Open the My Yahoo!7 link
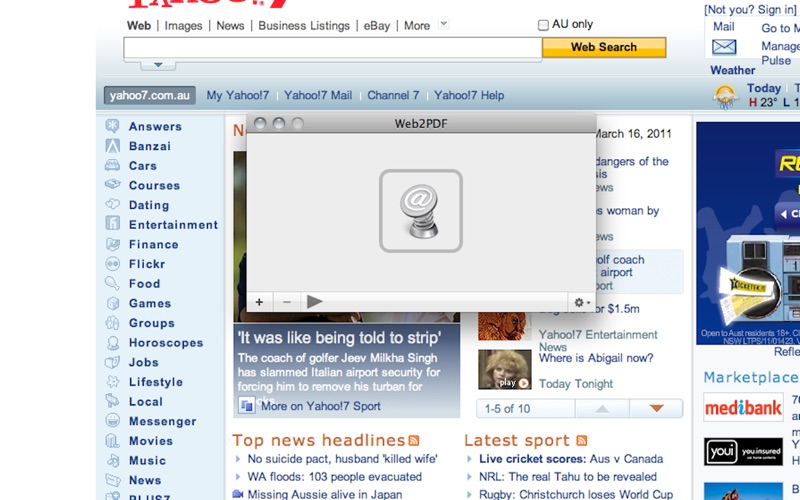The image size is (800, 500). [238, 95]
